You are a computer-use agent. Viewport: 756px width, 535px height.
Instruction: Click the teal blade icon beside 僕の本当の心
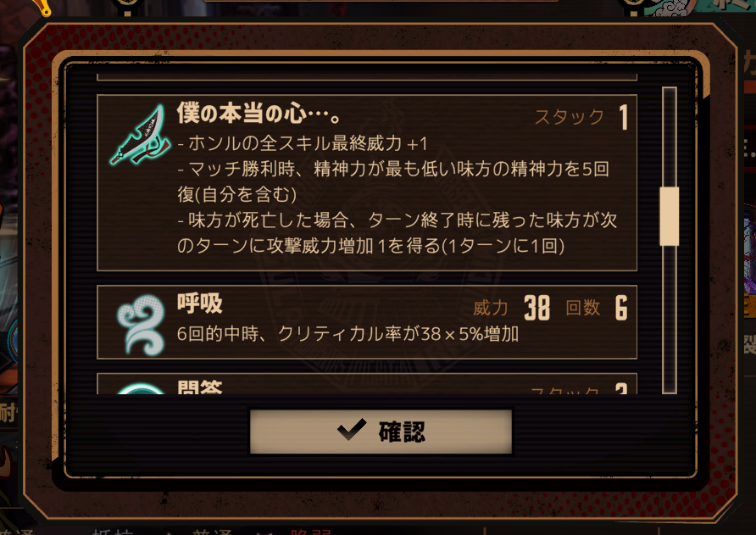click(x=141, y=135)
